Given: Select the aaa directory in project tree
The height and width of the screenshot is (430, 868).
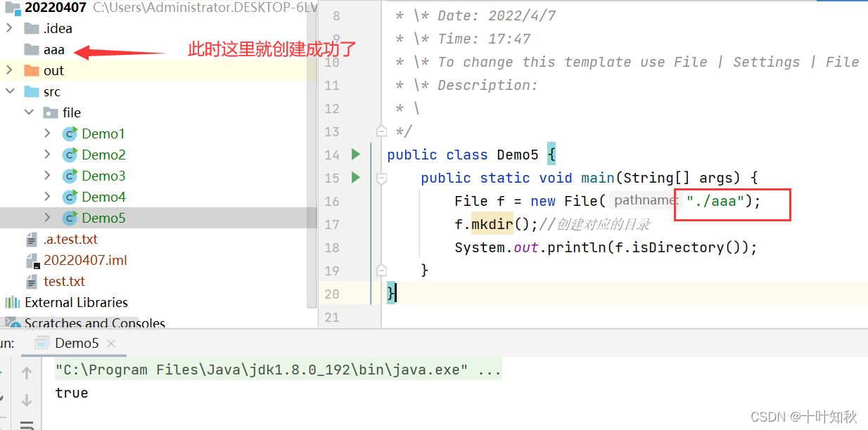Looking at the screenshot, I should pyautogui.click(x=54, y=49).
